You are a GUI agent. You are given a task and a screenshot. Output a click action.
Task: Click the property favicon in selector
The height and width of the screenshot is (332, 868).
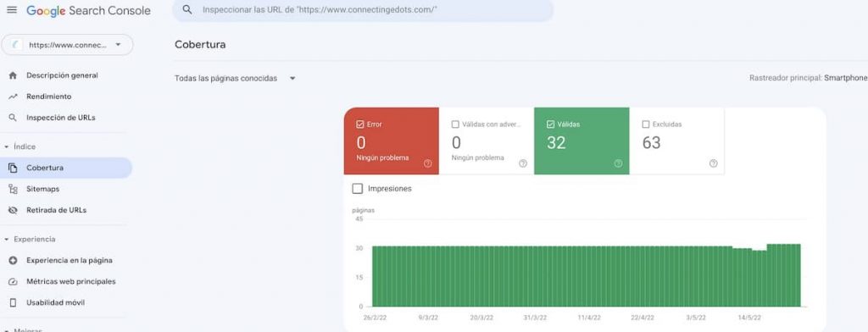pos(17,46)
